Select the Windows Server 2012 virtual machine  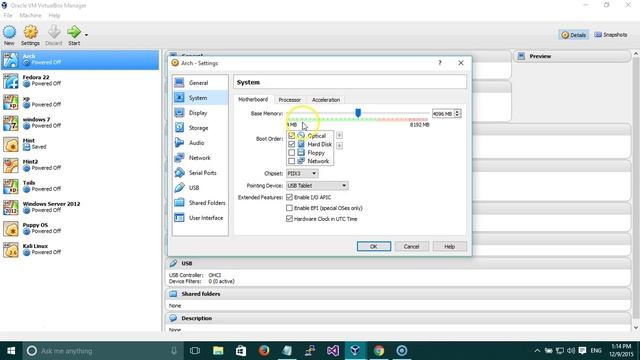tap(80, 207)
